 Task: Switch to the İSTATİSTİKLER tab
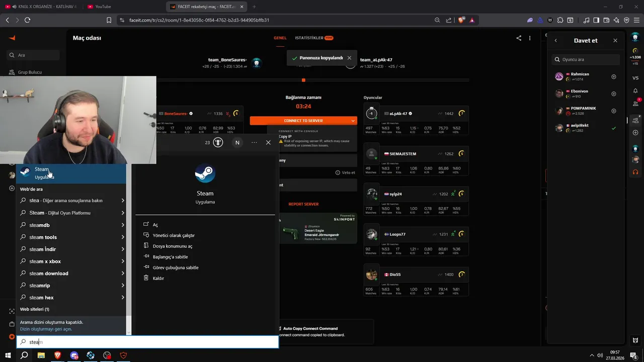coord(313,38)
